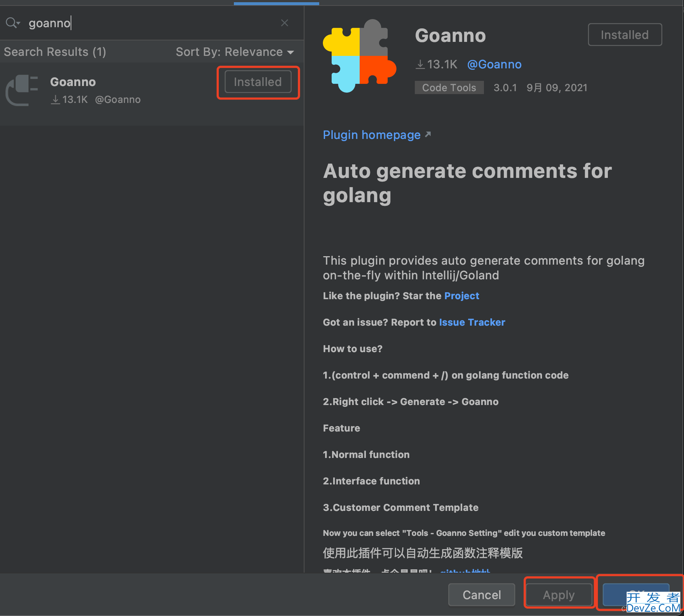Click the 3.Customer Comment Template line
The width and height of the screenshot is (684, 616).
click(x=401, y=508)
